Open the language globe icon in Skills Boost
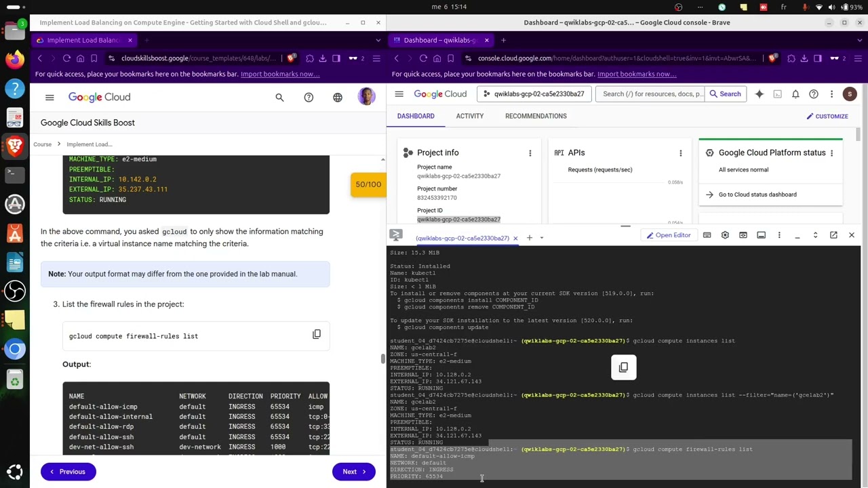 pyautogui.click(x=338, y=98)
